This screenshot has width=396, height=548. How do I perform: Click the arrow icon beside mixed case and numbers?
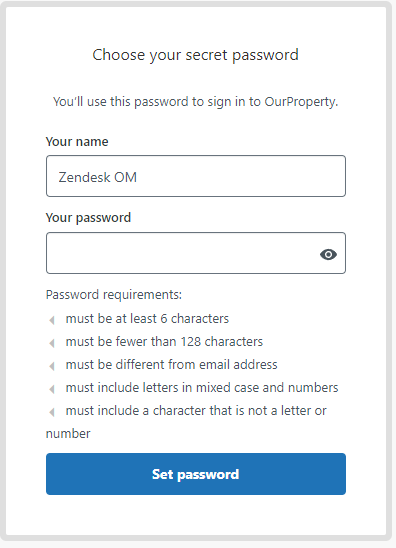pos(52,389)
